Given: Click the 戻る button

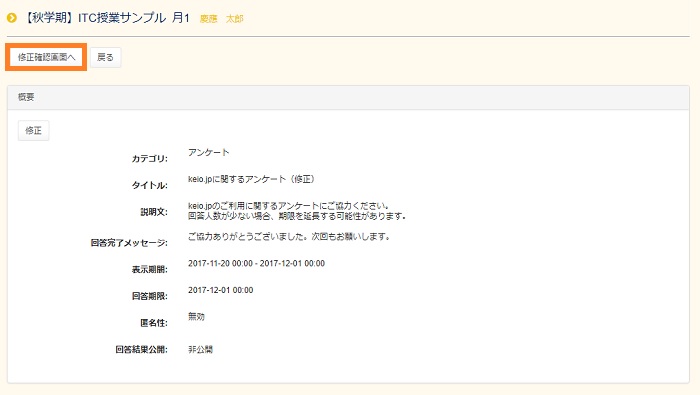Looking at the screenshot, I should coord(105,57).
